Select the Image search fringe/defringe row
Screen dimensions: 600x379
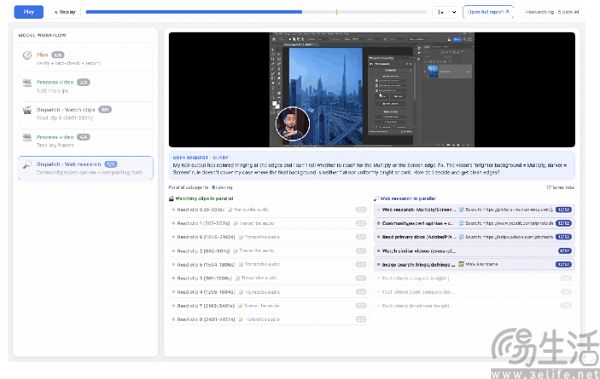point(474,265)
